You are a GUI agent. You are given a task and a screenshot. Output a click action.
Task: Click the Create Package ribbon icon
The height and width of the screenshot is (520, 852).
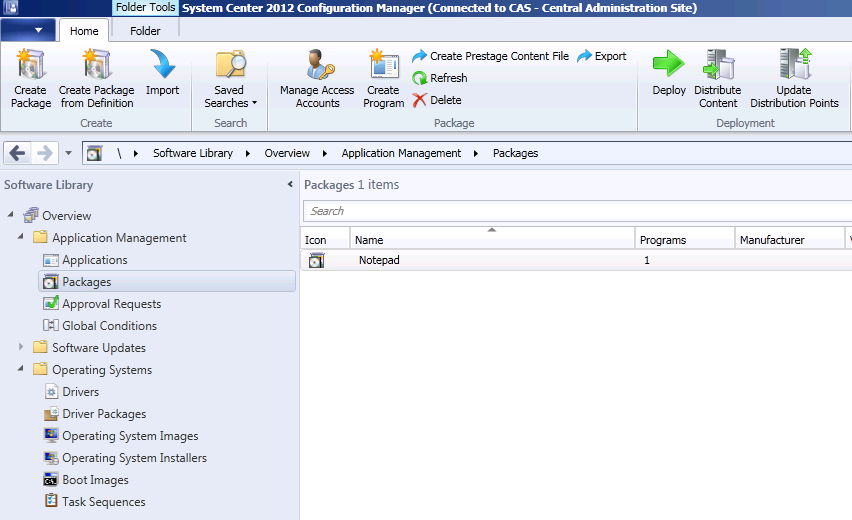30,66
